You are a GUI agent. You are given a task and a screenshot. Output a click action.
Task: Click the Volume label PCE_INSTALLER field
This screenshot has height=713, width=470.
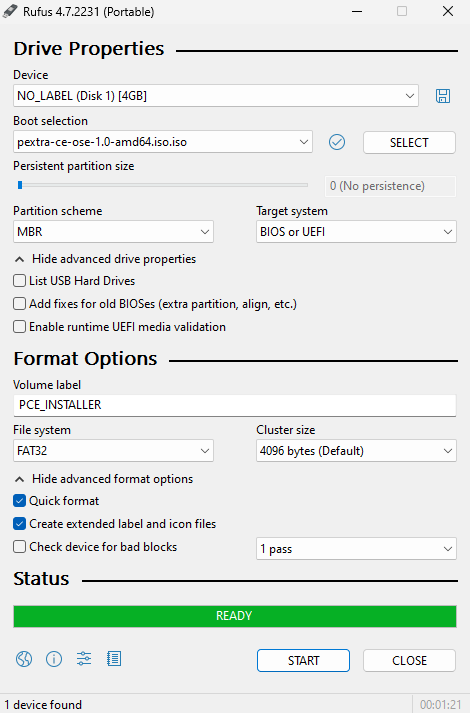[x=235, y=405]
